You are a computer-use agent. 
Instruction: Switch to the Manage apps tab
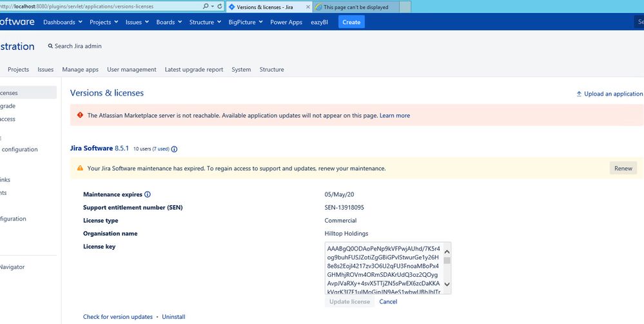[80, 70]
